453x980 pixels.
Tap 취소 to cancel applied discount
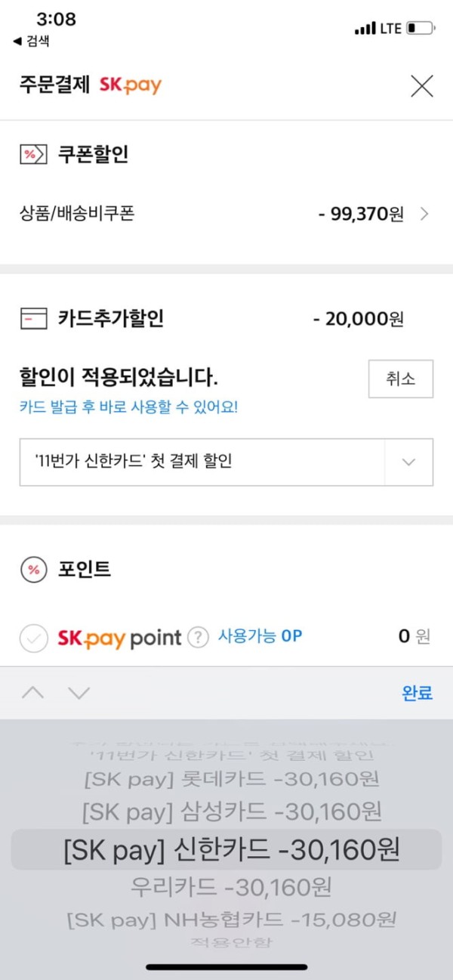401,379
